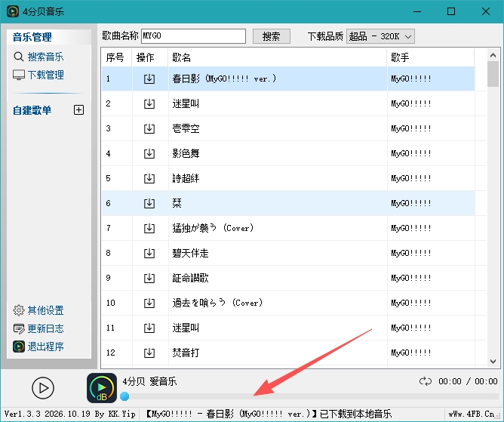Image resolution: width=504 pixels, height=422 pixels.
Task: Select song title 影色舞
Action: [186, 153]
